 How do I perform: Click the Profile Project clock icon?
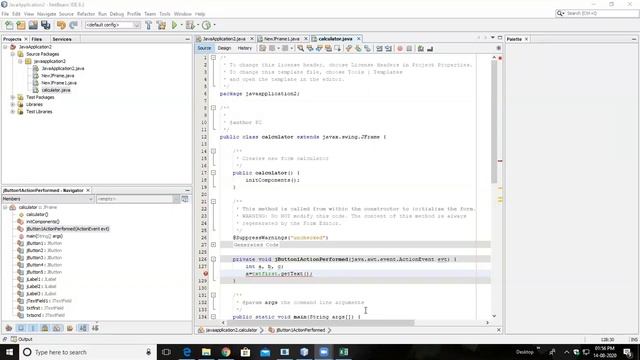tap(207, 25)
